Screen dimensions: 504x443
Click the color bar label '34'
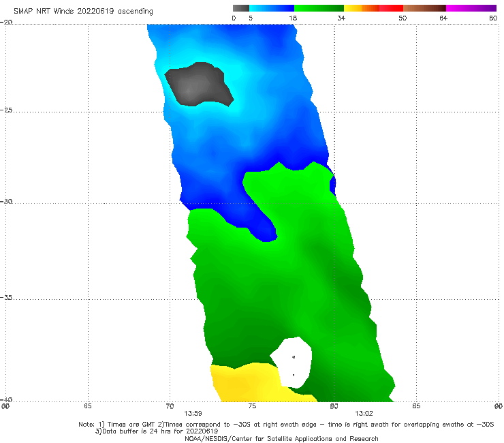click(x=341, y=18)
